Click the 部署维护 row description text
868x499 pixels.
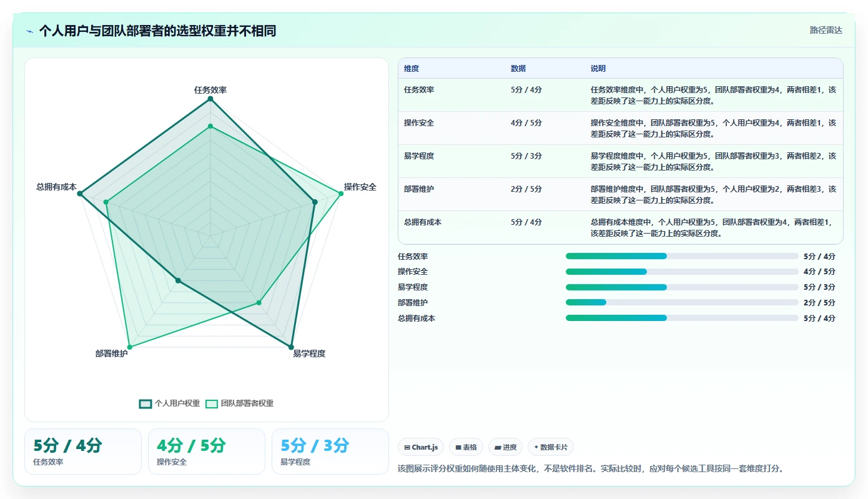pos(713,194)
